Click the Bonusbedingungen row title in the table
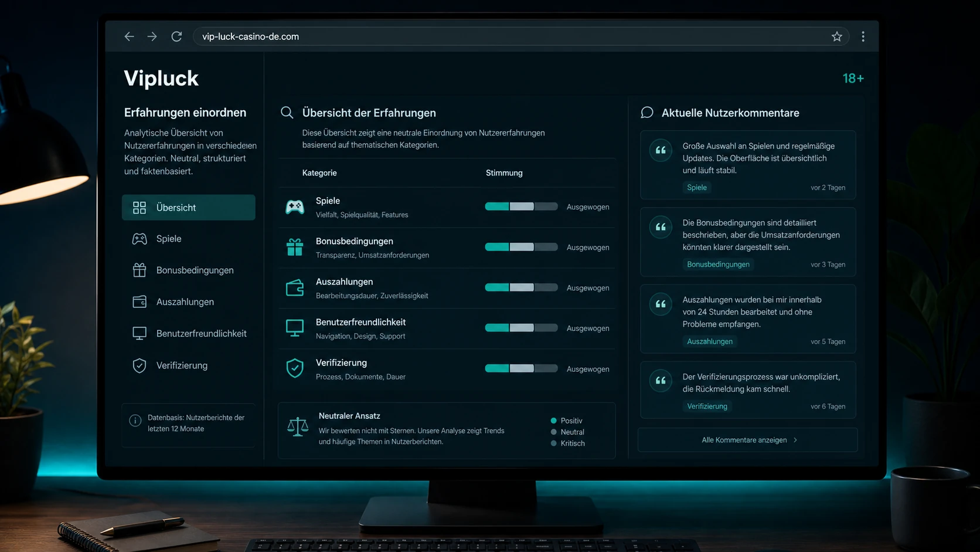Screen dimensions: 980x552 355,241
